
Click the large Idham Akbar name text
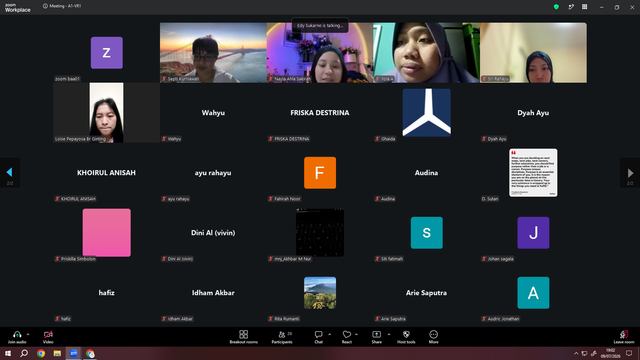click(x=213, y=293)
